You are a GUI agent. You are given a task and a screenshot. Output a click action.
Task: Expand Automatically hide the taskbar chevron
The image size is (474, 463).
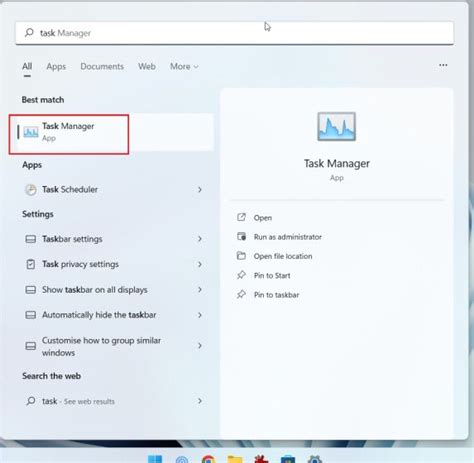pos(200,315)
